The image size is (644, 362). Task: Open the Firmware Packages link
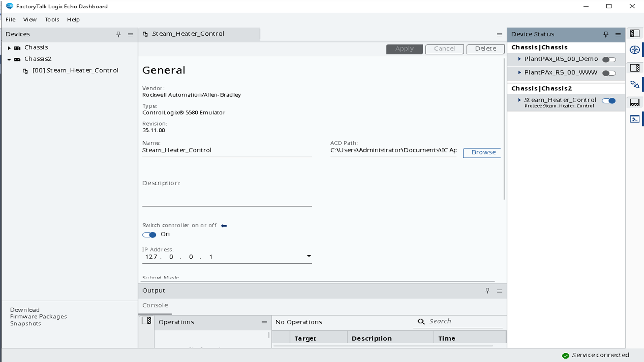pyautogui.click(x=38, y=317)
